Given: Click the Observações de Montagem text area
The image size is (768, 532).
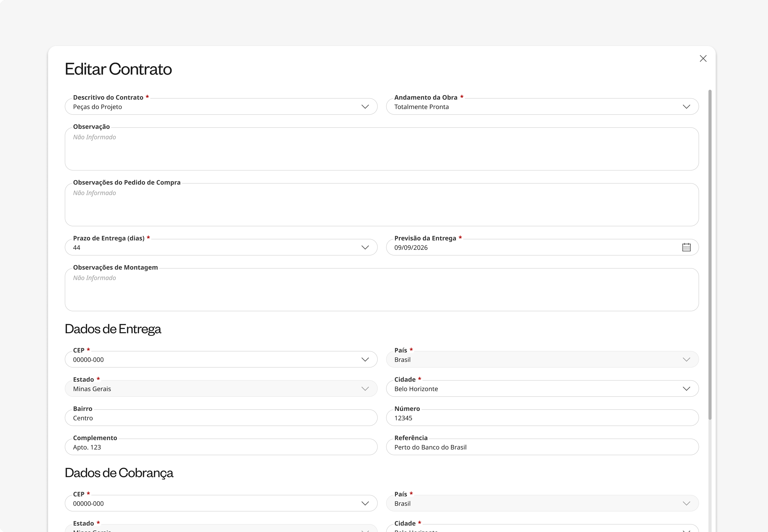Looking at the screenshot, I should pyautogui.click(x=382, y=290).
